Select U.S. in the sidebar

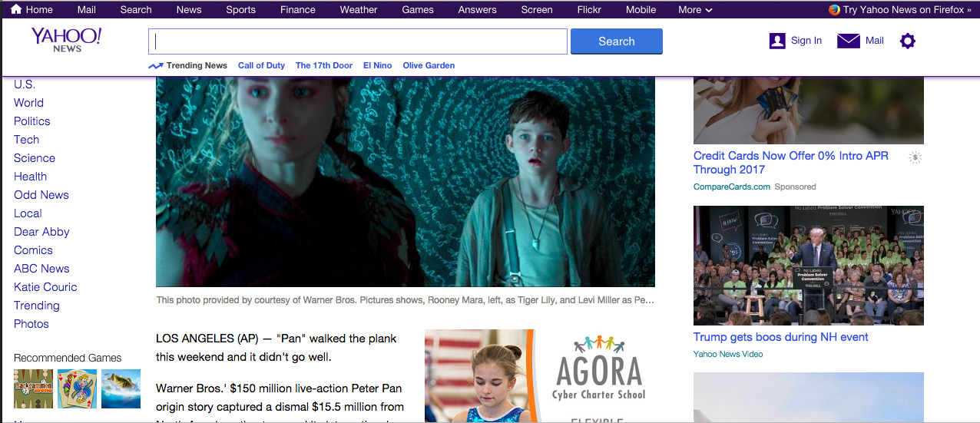point(25,84)
